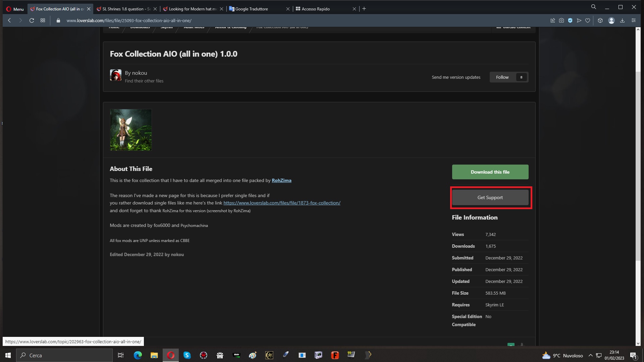
Task: Switch to the Google Traduttore tab
Action: 259,9
